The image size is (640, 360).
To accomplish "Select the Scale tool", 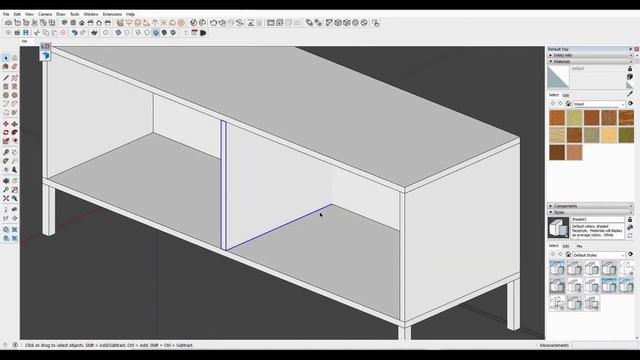I will coord(6,141).
